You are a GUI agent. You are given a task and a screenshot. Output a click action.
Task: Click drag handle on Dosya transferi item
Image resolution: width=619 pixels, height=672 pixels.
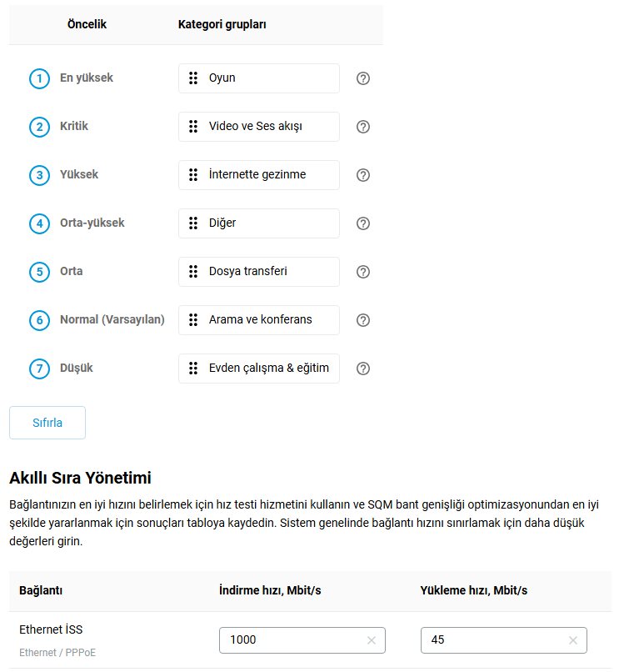(193, 272)
